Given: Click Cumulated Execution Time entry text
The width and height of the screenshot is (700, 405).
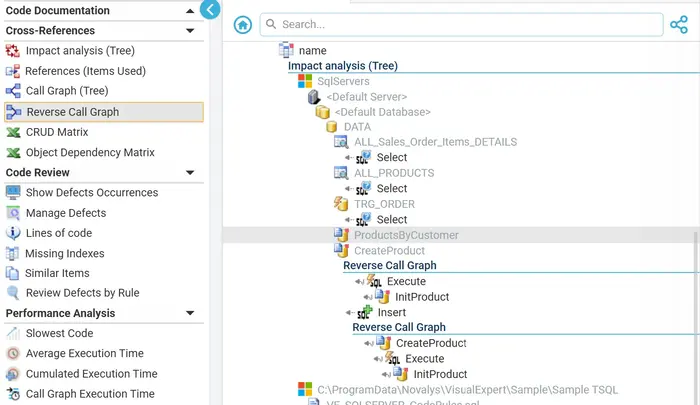Looking at the screenshot, I should (x=92, y=374).
